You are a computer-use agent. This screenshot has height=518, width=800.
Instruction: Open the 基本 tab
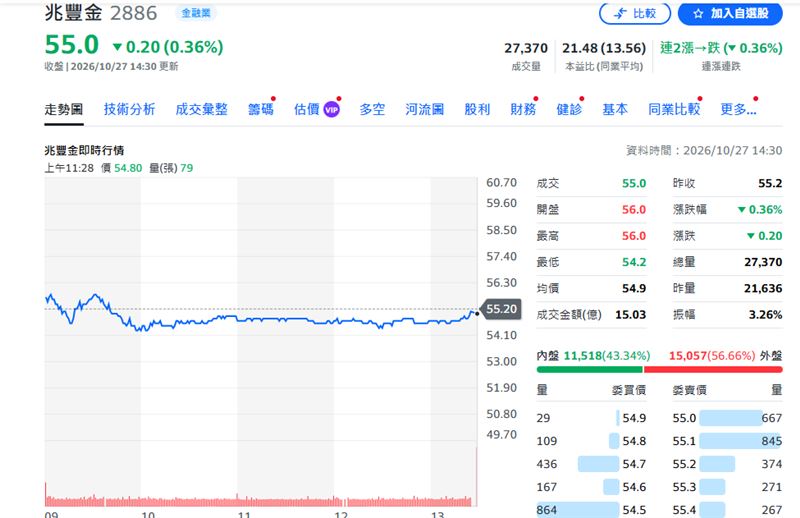coord(615,109)
